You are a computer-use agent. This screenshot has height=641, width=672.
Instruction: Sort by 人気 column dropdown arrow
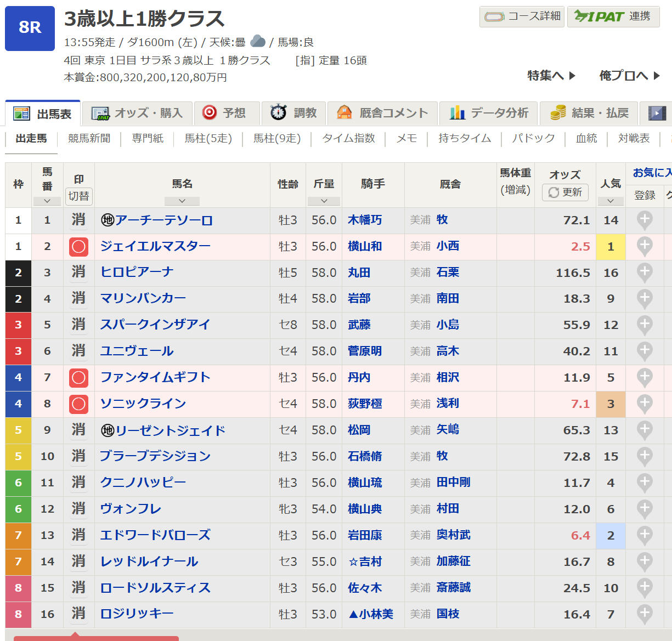611,201
